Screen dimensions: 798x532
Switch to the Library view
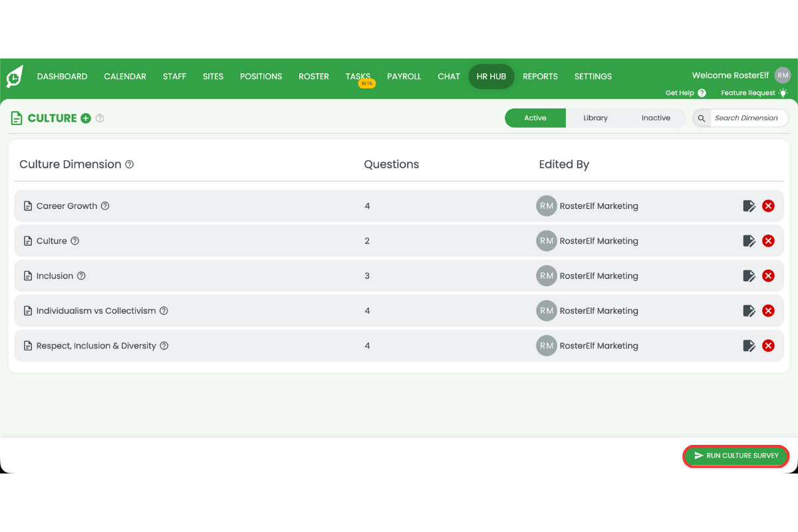pyautogui.click(x=595, y=118)
